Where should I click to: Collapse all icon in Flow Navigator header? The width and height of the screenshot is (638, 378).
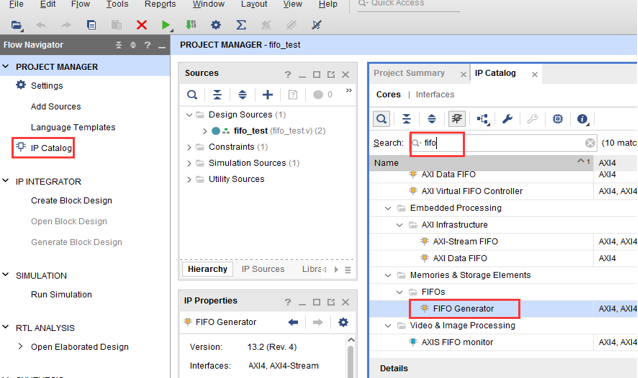tap(119, 45)
